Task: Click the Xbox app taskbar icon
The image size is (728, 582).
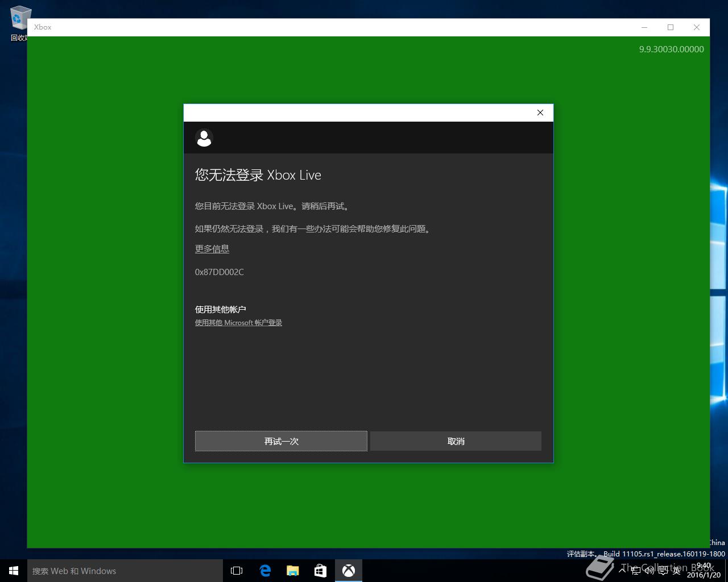Action: [x=348, y=571]
